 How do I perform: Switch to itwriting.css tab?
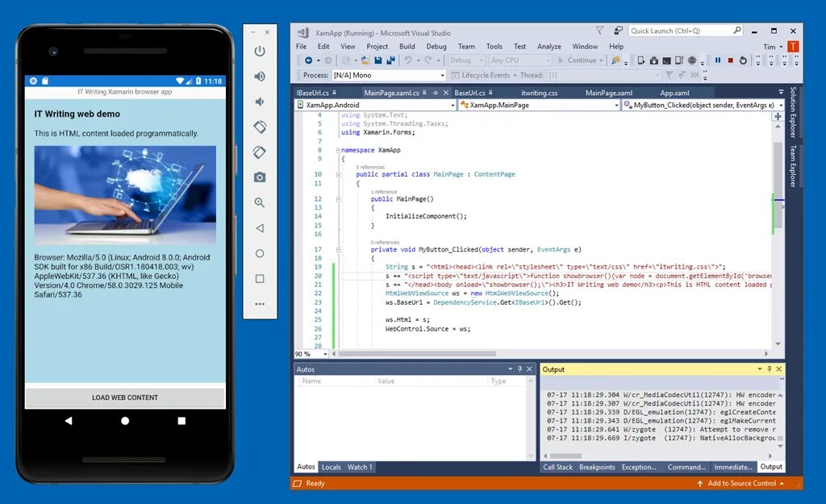tap(540, 93)
